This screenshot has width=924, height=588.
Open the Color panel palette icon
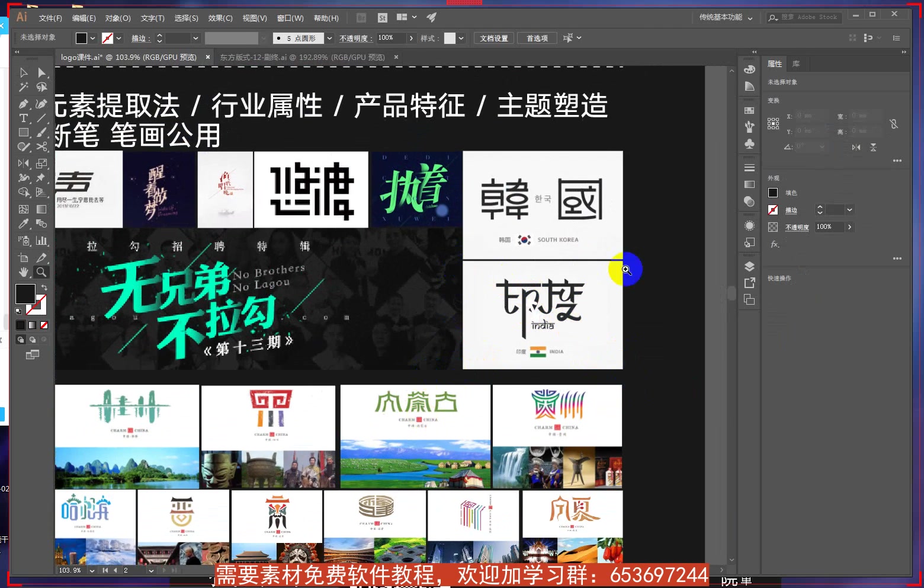coord(749,69)
